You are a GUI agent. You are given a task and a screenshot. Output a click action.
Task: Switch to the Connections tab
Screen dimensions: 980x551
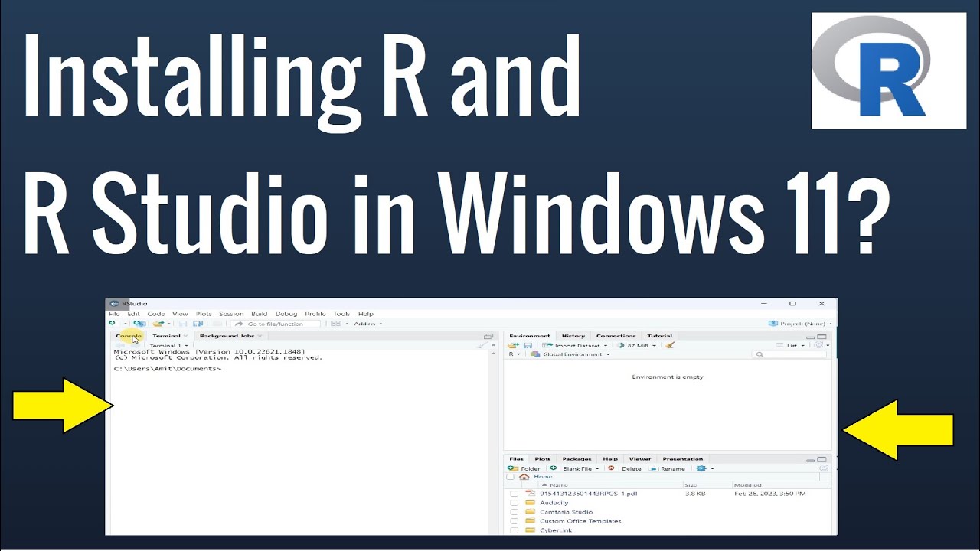(x=616, y=336)
